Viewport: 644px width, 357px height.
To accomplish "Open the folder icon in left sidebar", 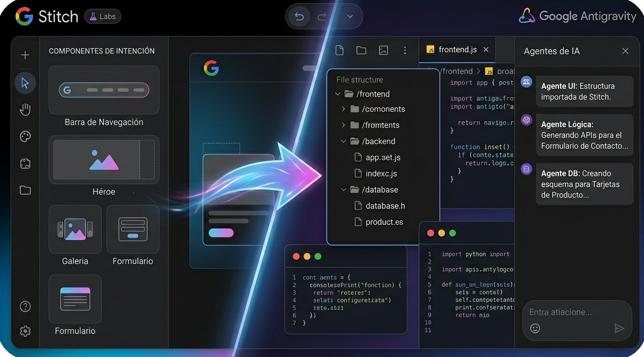I will pyautogui.click(x=25, y=190).
